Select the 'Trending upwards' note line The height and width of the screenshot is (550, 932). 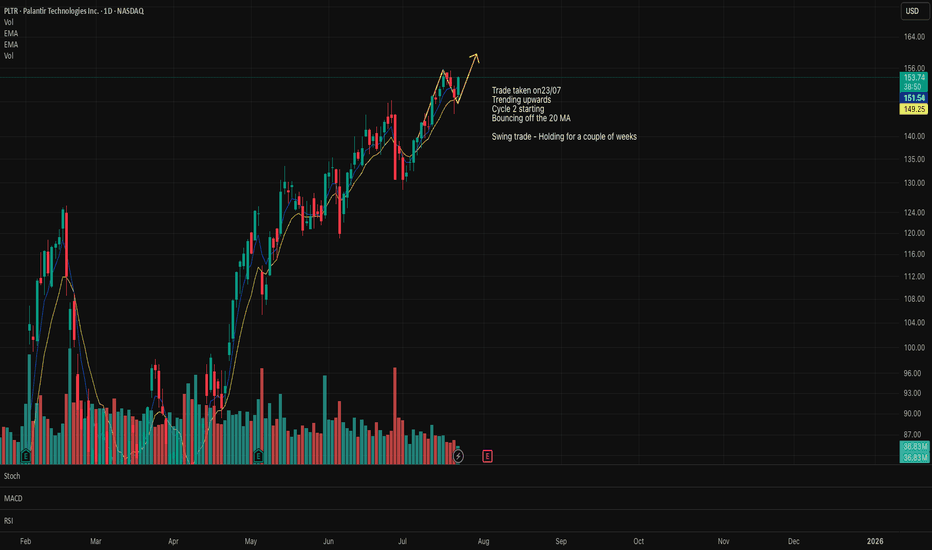tap(521, 100)
